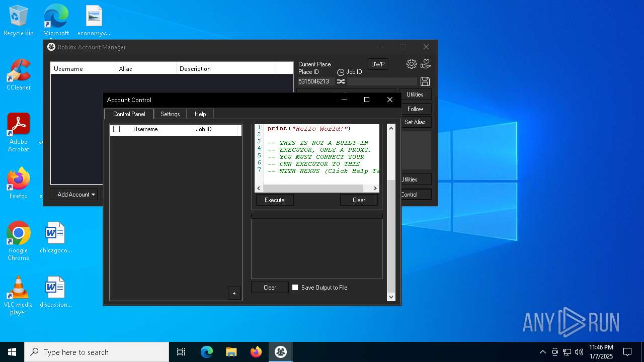This screenshot has width=644, height=362.
Task: Click the donate heart-in-hand icon
Action: pyautogui.click(x=426, y=64)
